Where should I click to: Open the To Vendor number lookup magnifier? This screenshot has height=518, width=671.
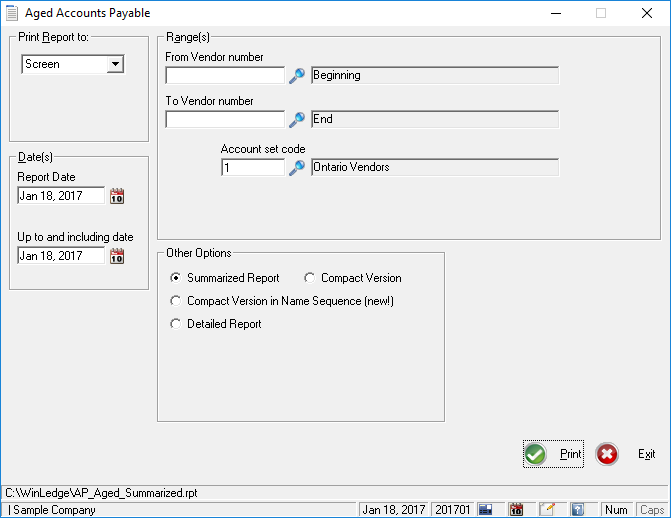296,120
